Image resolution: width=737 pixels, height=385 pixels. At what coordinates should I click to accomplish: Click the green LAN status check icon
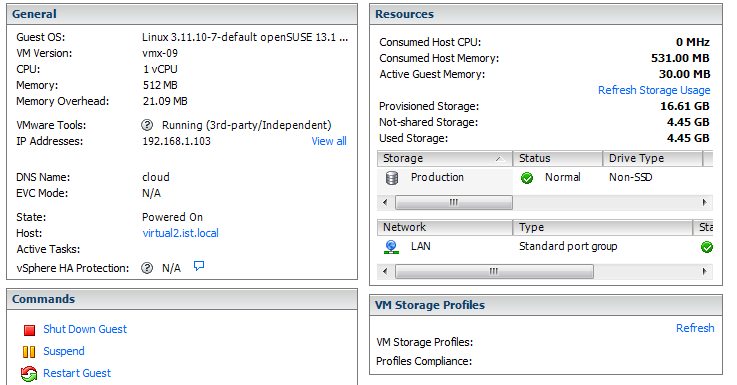tap(706, 247)
